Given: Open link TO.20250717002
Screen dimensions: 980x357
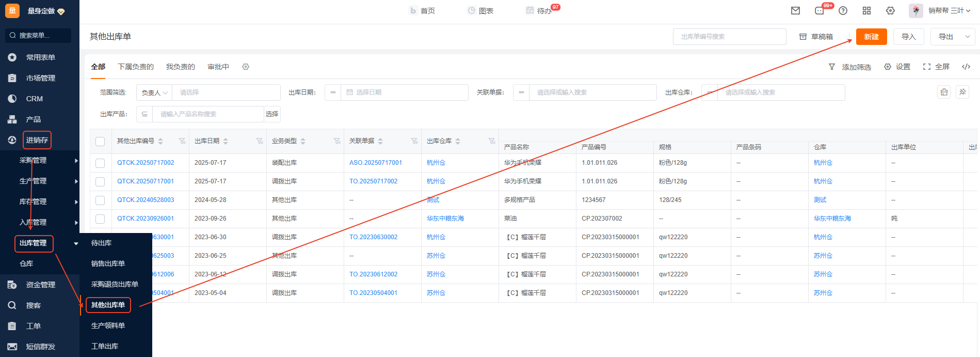Looking at the screenshot, I should [374, 181].
